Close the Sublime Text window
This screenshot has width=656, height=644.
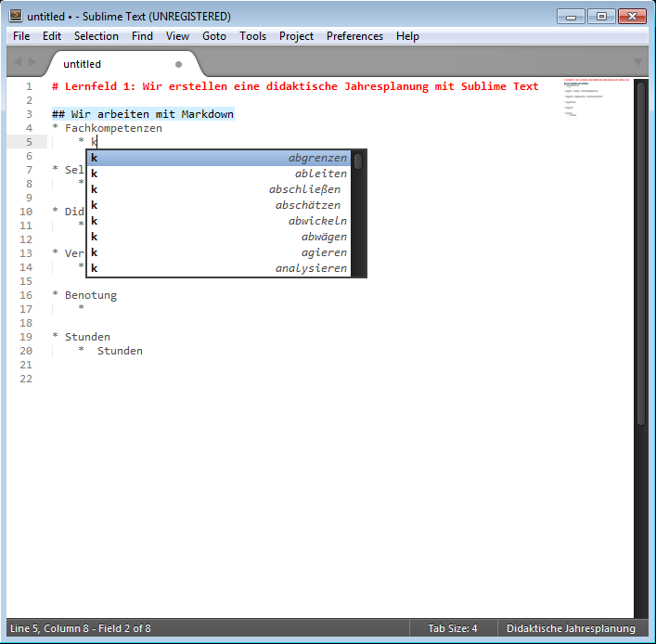[632, 17]
